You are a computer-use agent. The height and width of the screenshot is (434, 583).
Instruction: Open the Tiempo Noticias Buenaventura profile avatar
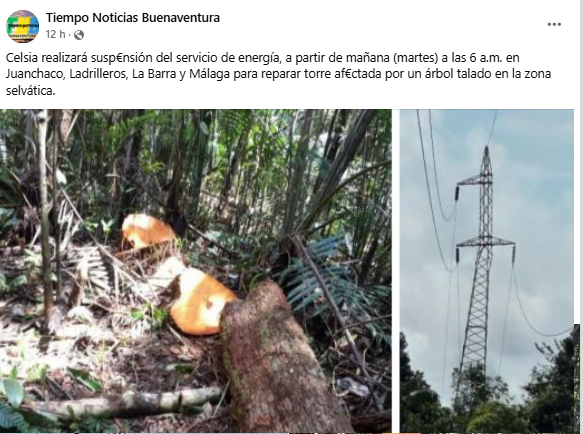coord(23,26)
